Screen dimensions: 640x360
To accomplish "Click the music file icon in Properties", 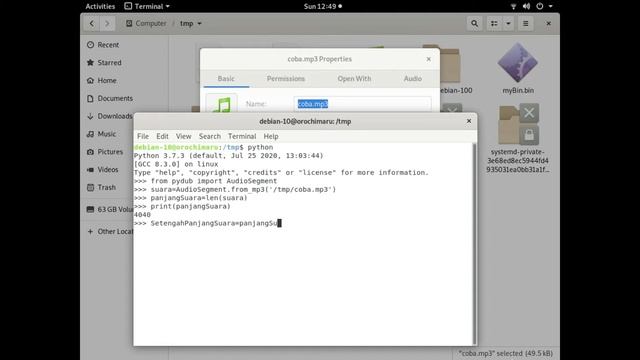I will click(221, 103).
